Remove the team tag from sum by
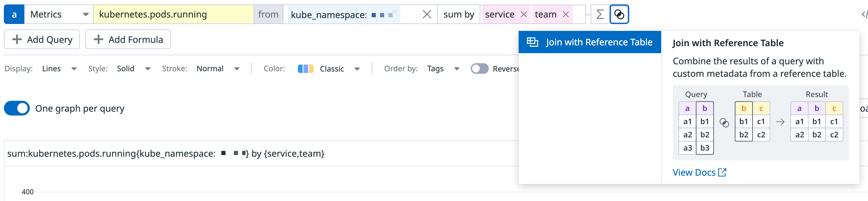 pos(566,14)
